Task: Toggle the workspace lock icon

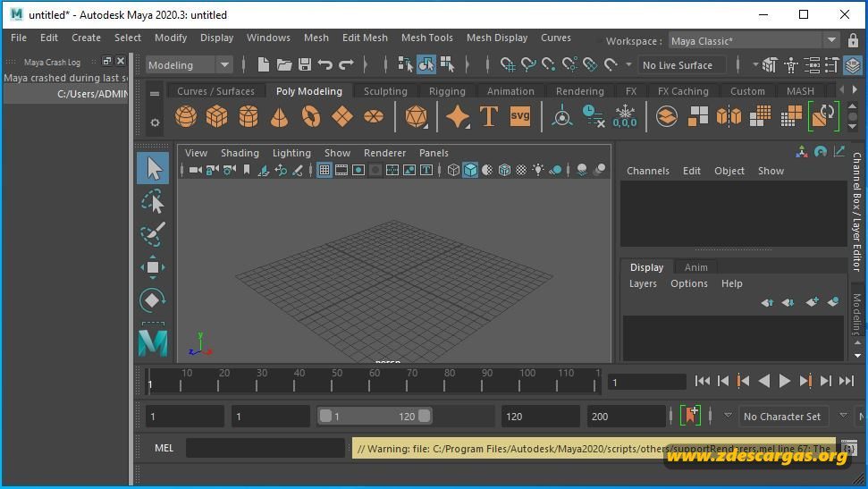Action: point(853,40)
